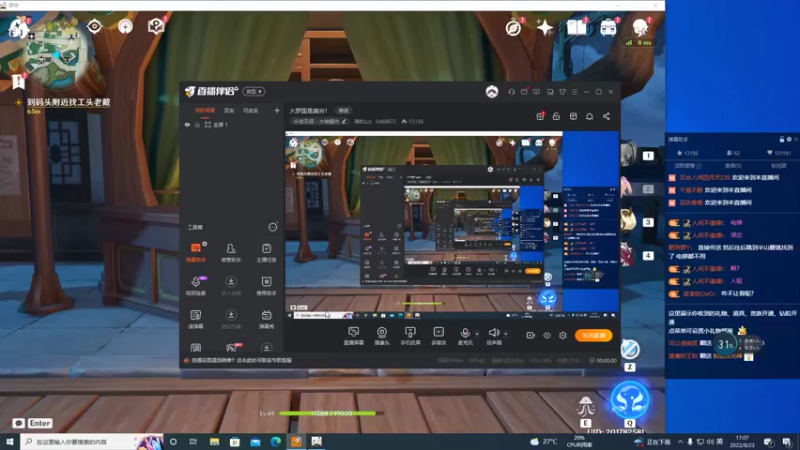800x450 pixels.
Task: Toggle visibility eye of the 全屏1 source
Action: coord(187,124)
